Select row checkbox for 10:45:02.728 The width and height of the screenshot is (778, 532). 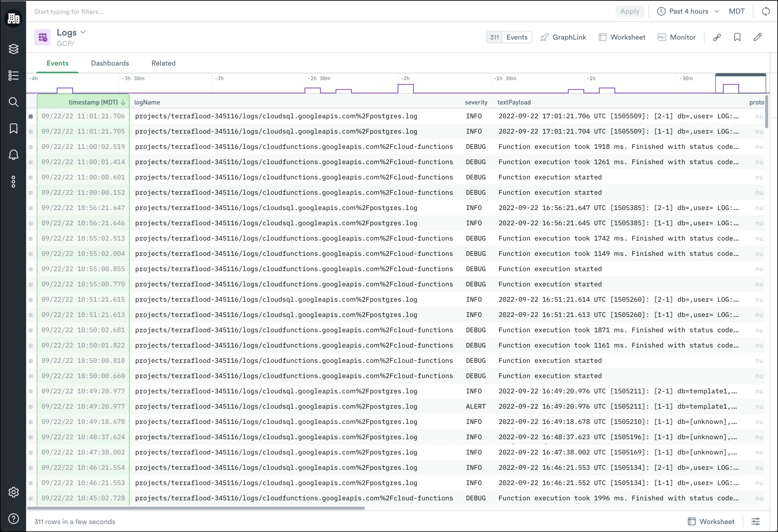[x=31, y=498]
